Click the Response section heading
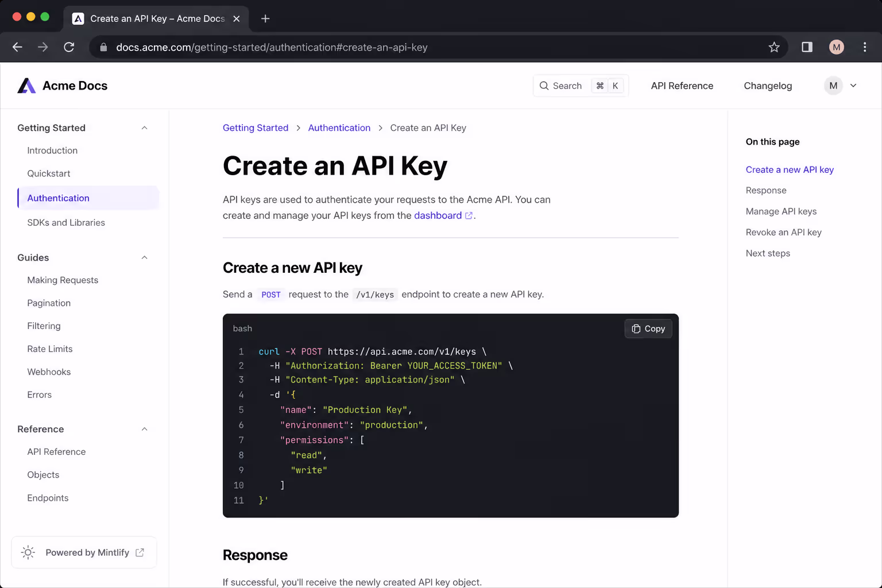This screenshot has height=588, width=882. tap(255, 555)
